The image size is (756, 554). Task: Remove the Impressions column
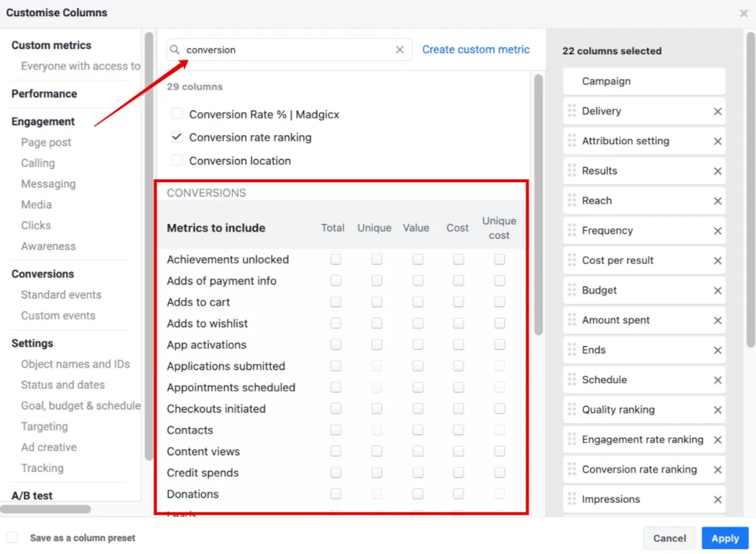click(717, 500)
